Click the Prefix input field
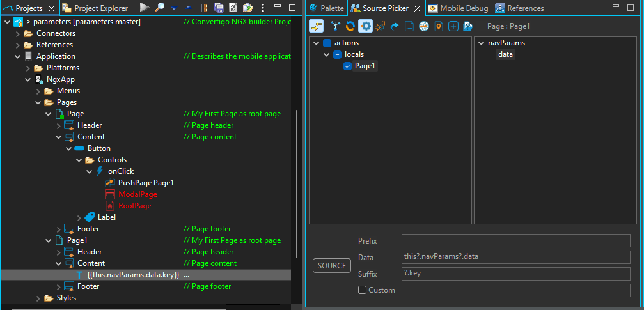This screenshot has height=310, width=644. click(x=516, y=240)
